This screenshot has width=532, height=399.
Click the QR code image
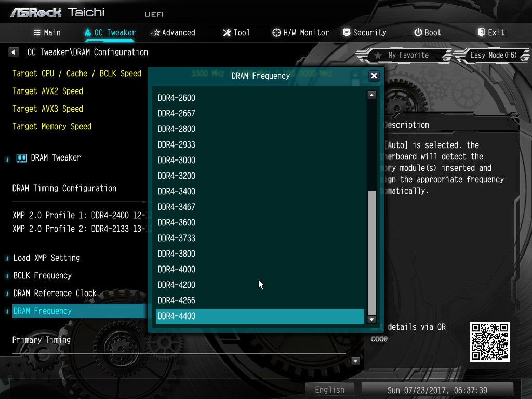489,342
